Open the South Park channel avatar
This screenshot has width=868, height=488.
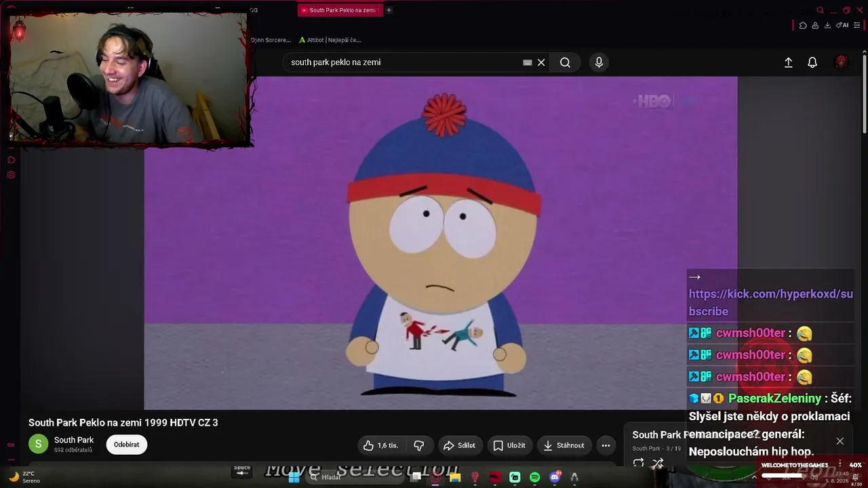[x=38, y=444]
